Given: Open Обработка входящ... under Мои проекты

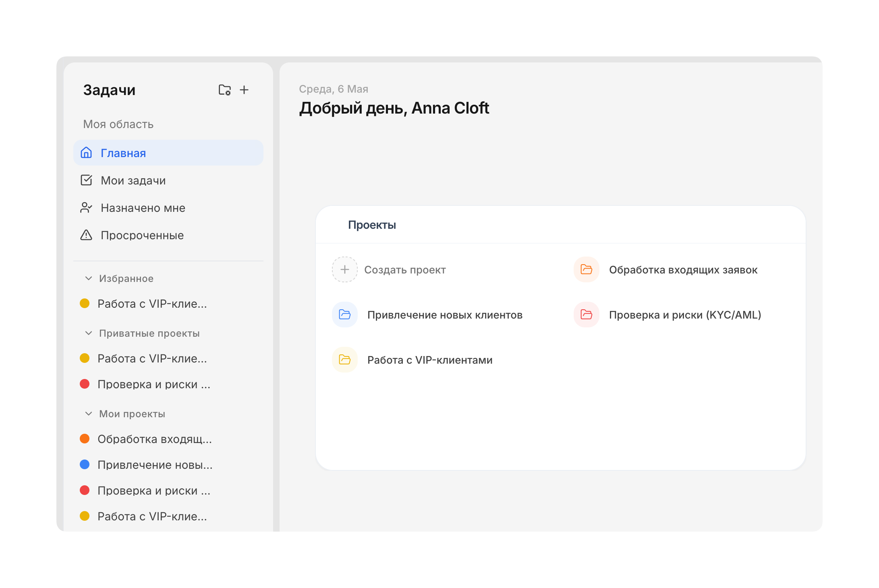Looking at the screenshot, I should coord(168,439).
